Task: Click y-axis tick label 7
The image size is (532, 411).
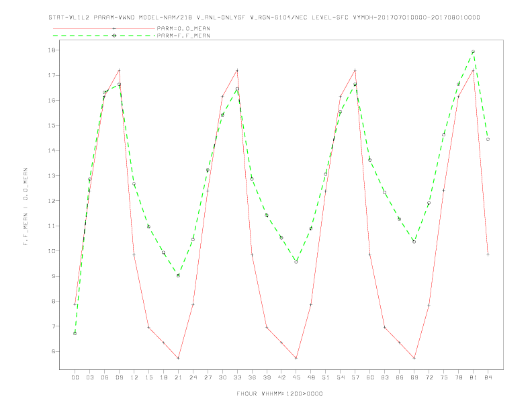Action: (53, 326)
